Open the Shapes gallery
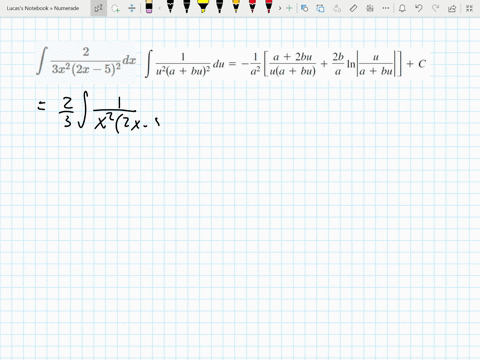 tap(304, 8)
